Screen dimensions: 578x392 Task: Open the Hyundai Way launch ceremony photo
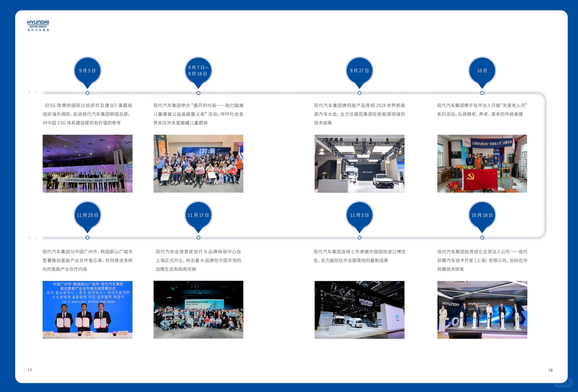pyautogui.click(x=482, y=310)
